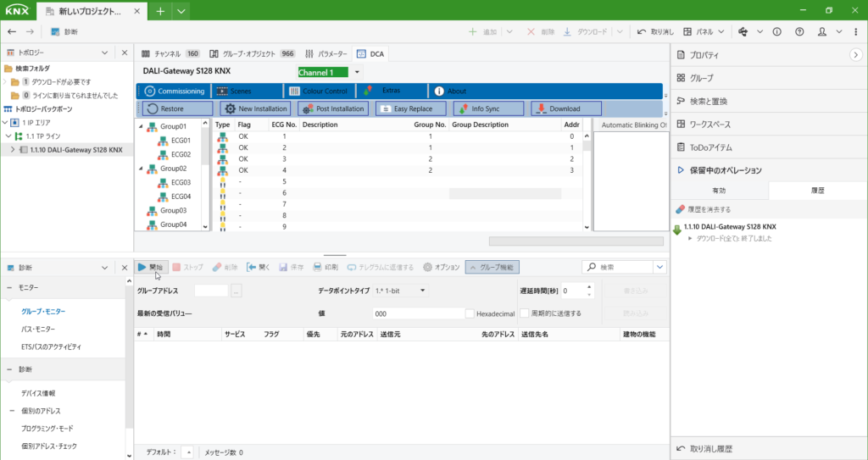Image resolution: width=868 pixels, height=460 pixels.
Task: Click the DCA progress bar
Action: coord(576,241)
